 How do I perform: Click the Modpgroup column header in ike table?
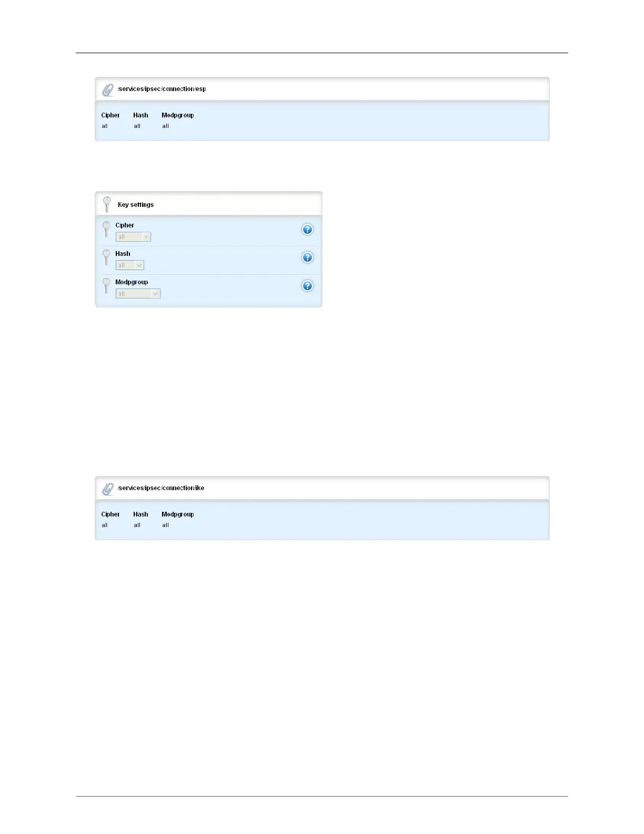pyautogui.click(x=178, y=514)
